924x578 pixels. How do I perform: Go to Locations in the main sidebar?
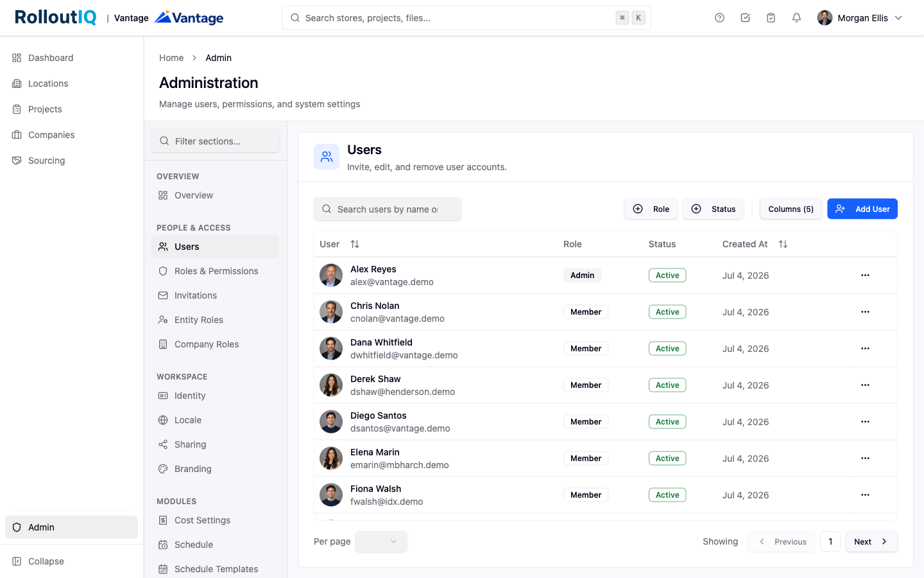(71, 83)
